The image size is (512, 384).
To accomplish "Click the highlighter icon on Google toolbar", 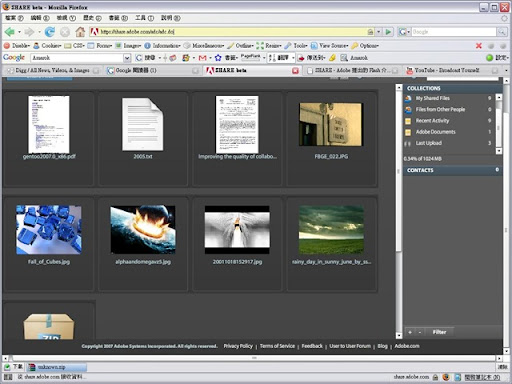I will pos(332,58).
